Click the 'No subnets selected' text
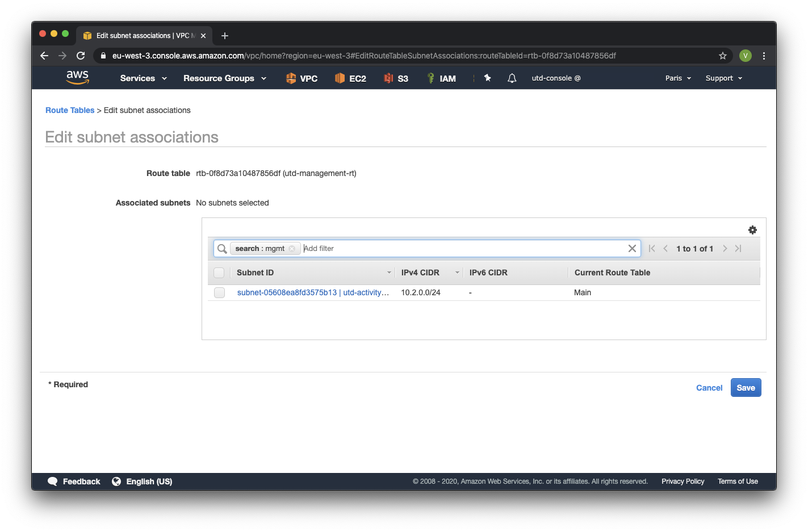Screen dimensions: 808x532 click(x=232, y=203)
